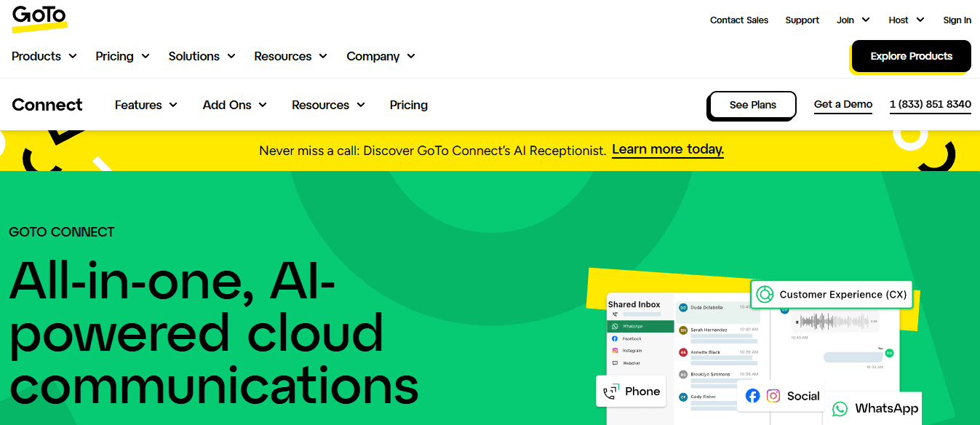Select the Facebook row in Shared Inbox
Image resolution: width=980 pixels, height=425 pixels.
tap(640, 339)
